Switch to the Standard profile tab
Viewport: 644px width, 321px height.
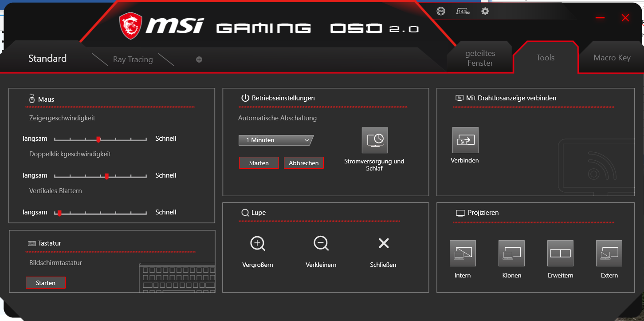point(47,59)
